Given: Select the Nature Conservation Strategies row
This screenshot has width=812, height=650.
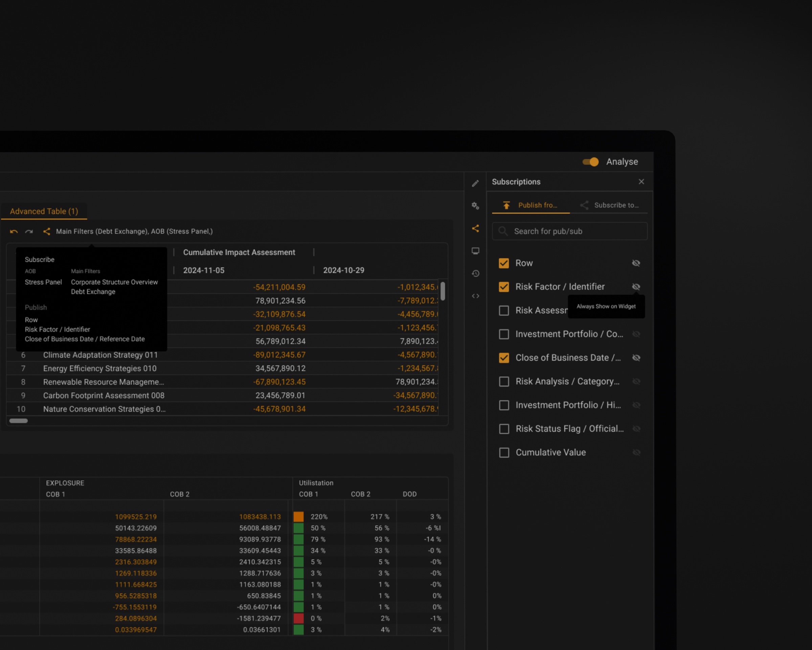Looking at the screenshot, I should [x=222, y=409].
